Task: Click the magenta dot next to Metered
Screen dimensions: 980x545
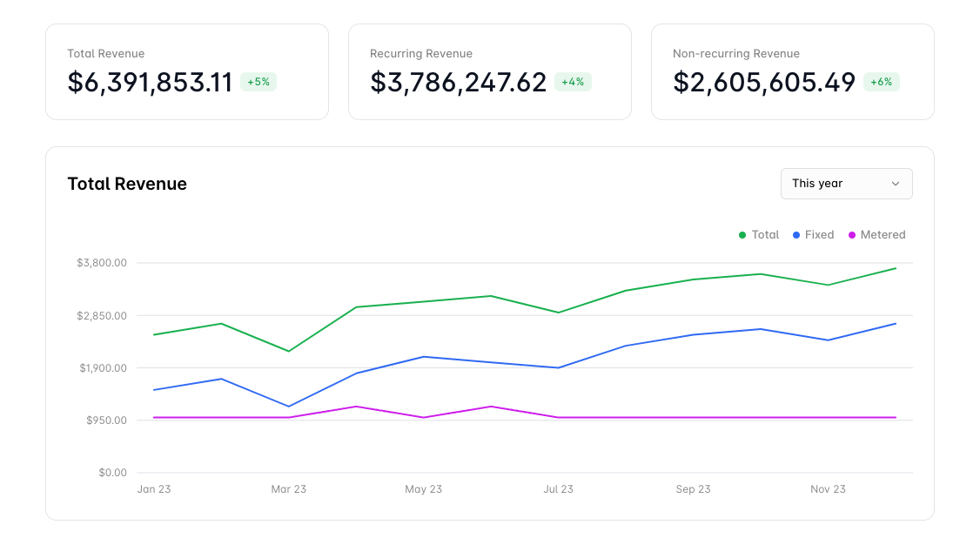Action: (853, 234)
